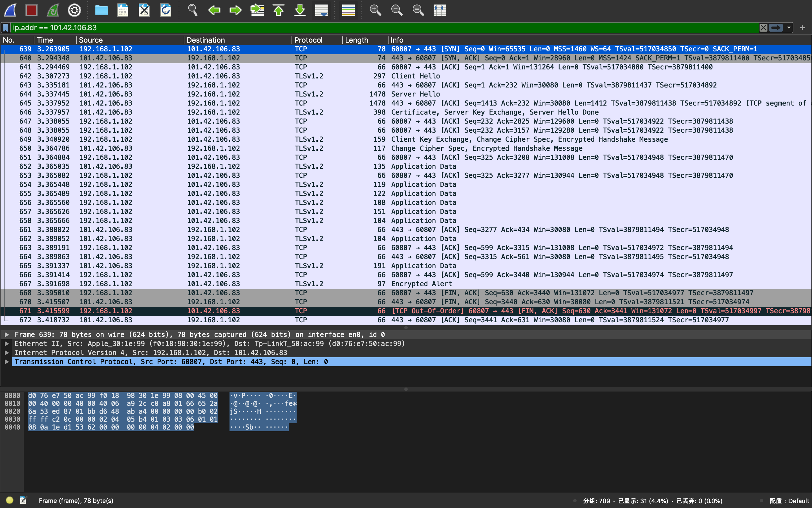Add a display filter button
The image size is (812, 508).
tap(802, 28)
